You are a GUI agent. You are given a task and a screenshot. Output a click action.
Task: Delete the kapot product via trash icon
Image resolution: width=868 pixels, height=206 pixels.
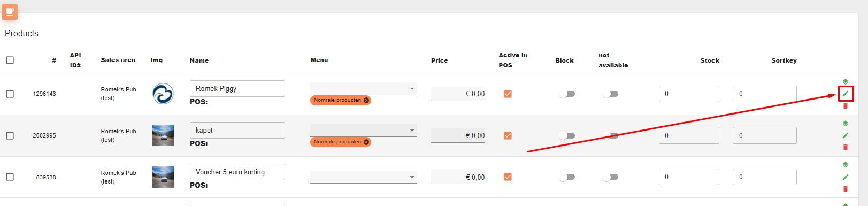(846, 147)
